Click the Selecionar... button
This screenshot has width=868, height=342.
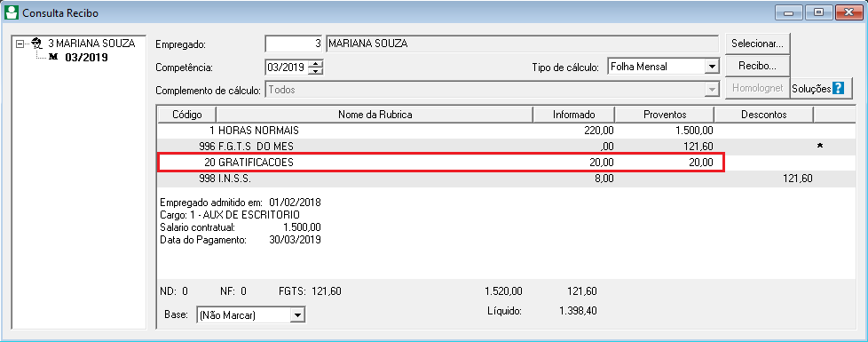(x=757, y=44)
